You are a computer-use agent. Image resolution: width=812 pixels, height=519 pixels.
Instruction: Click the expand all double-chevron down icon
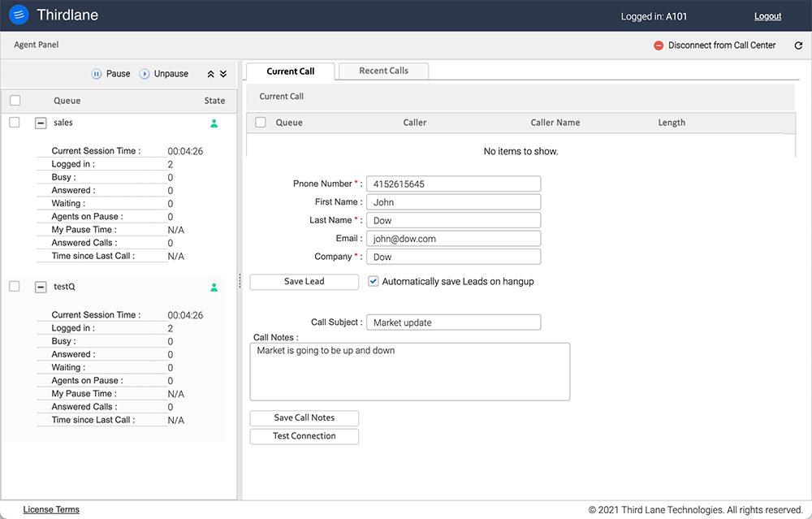click(x=223, y=74)
